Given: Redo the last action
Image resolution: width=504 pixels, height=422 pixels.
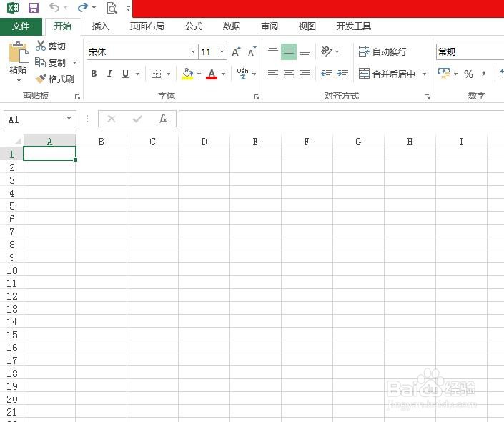Looking at the screenshot, I should click(83, 7).
